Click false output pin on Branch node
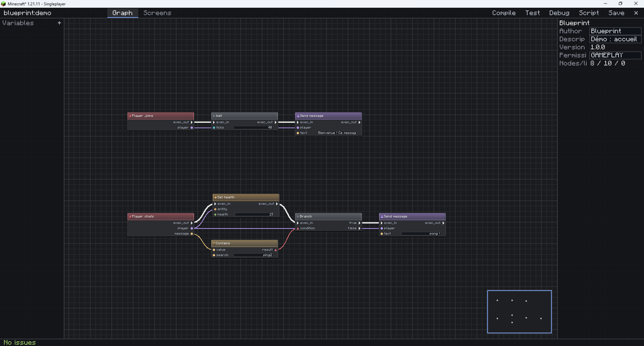Image resolution: width=644 pixels, height=346 pixels. (359, 228)
